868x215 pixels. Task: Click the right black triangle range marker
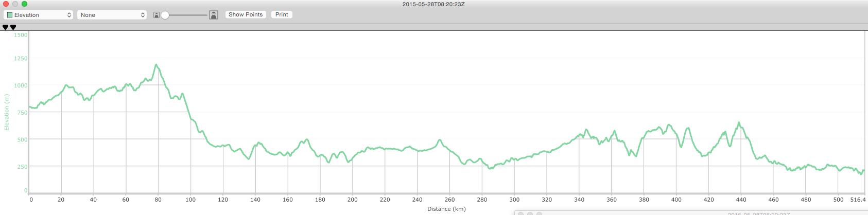13,27
